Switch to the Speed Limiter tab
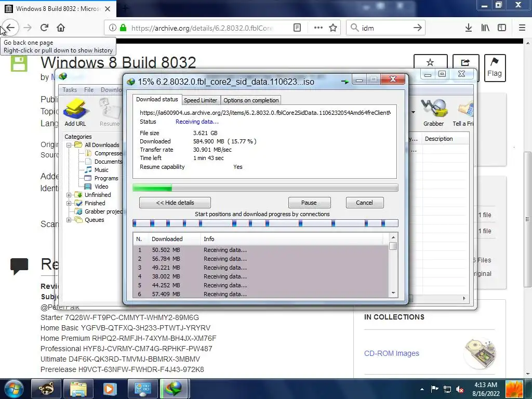This screenshot has width=532, height=399. (x=201, y=100)
